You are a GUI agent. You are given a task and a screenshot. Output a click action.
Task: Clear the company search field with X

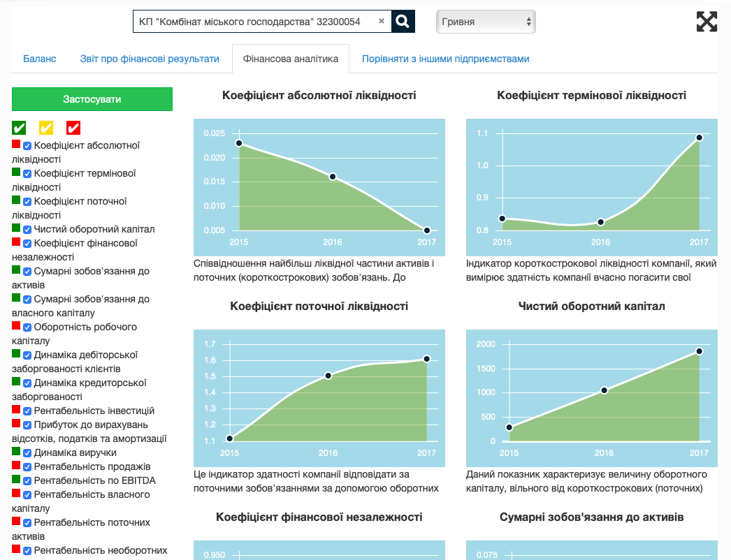coord(382,21)
